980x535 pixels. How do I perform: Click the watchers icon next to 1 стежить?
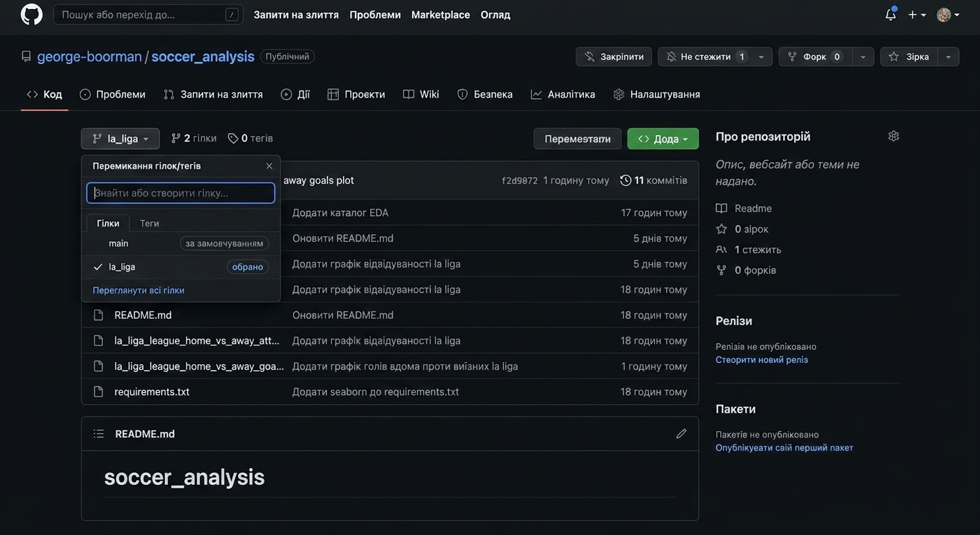coord(722,249)
